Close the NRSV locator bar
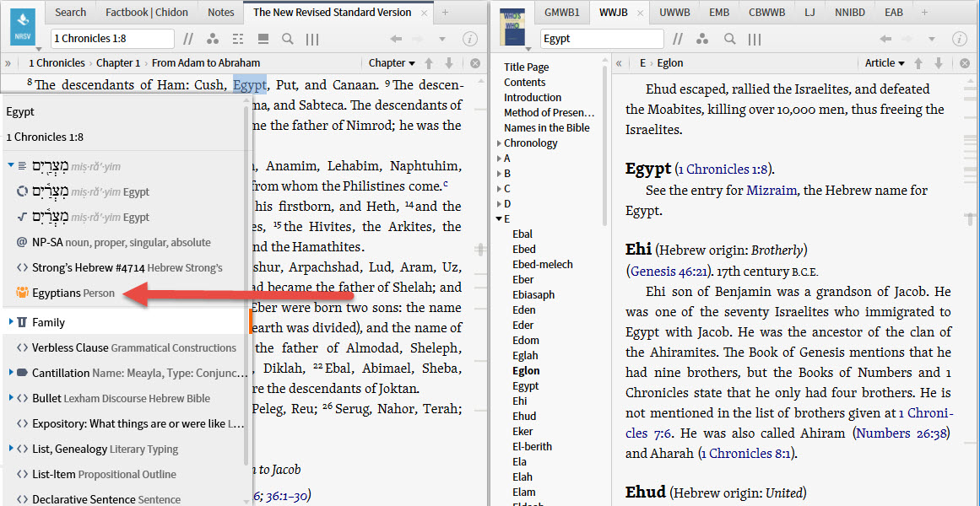The height and width of the screenshot is (506, 980). (475, 63)
